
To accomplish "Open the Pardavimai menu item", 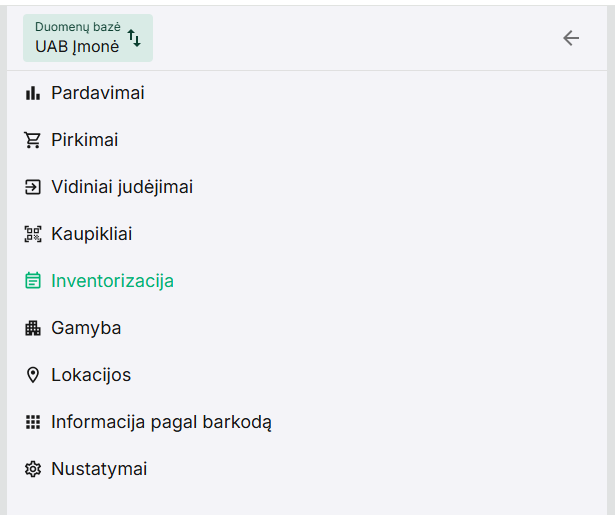I will point(98,94).
